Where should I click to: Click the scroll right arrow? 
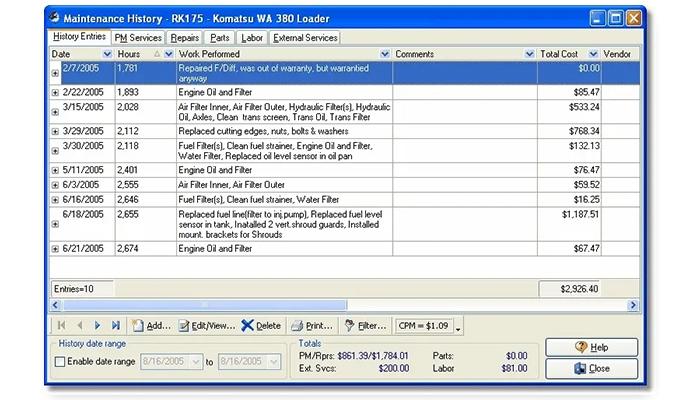click(633, 305)
